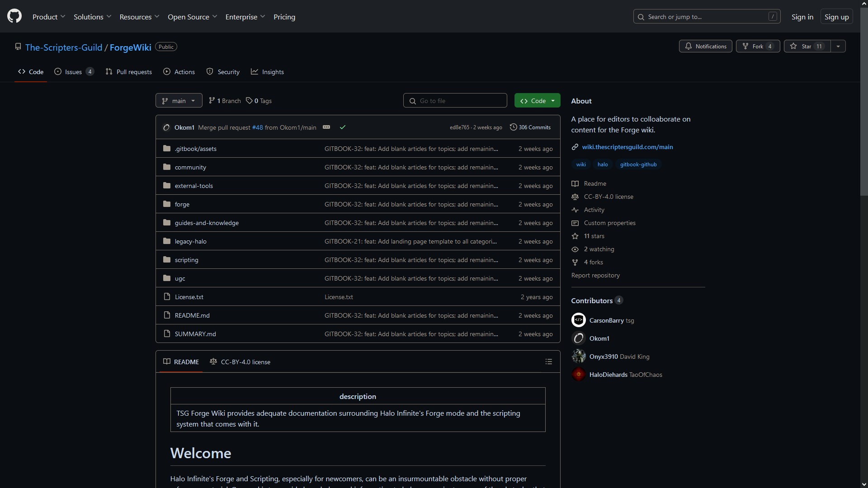This screenshot has width=868, height=488.
Task: Focus the Search or jump to field
Action: (x=707, y=17)
